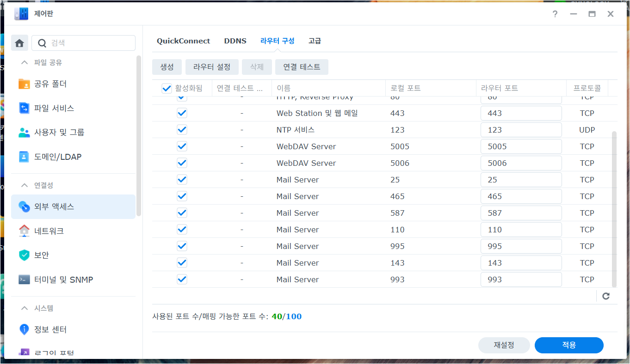Click the home icon above the sidebar
This screenshot has height=364, width=630.
tap(19, 42)
